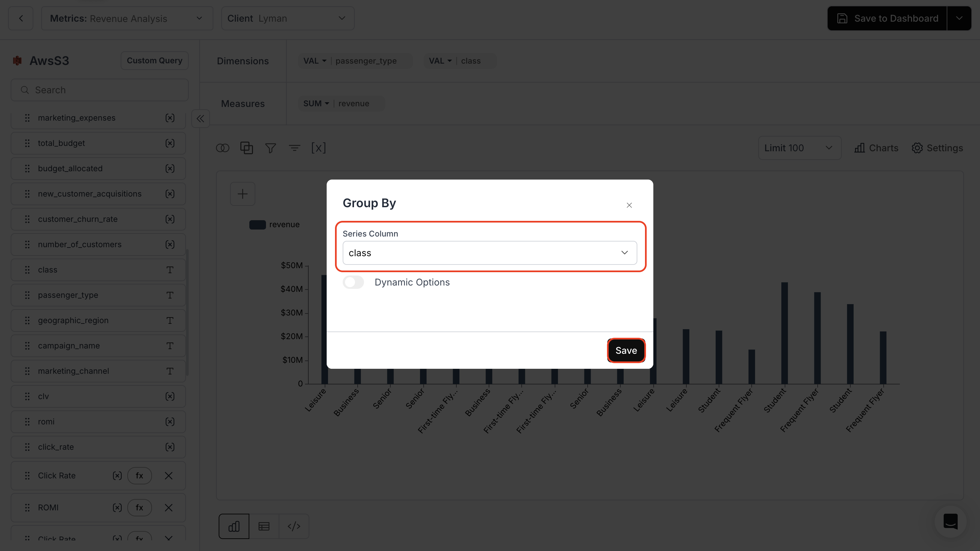This screenshot has height=551, width=980.
Task: Click the fx formula toggle on ROMI
Action: 140,507
